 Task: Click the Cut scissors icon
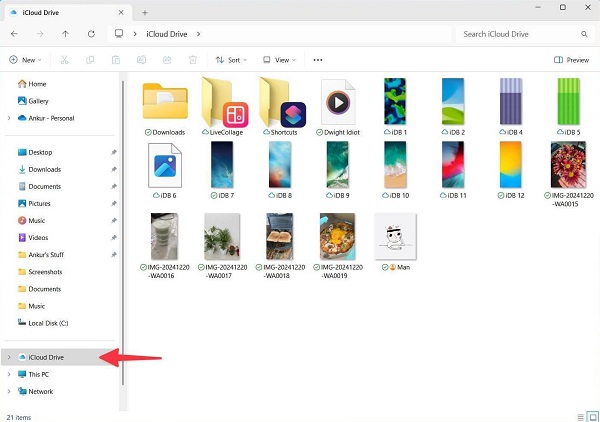pos(64,60)
